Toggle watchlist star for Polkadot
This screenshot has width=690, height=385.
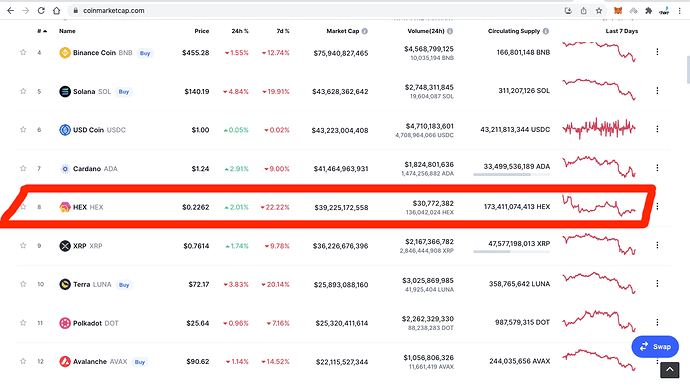[23, 323]
